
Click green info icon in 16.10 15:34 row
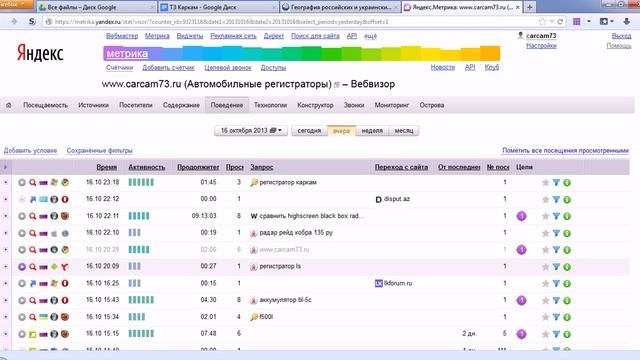coord(567,317)
